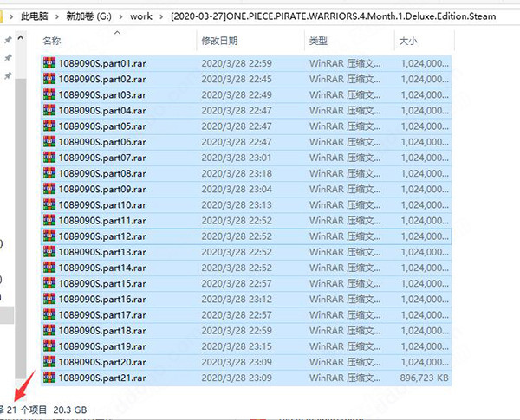Click the archive icon beside 1089090S.part21.rar
This screenshot has height=420, width=520.
[49, 378]
